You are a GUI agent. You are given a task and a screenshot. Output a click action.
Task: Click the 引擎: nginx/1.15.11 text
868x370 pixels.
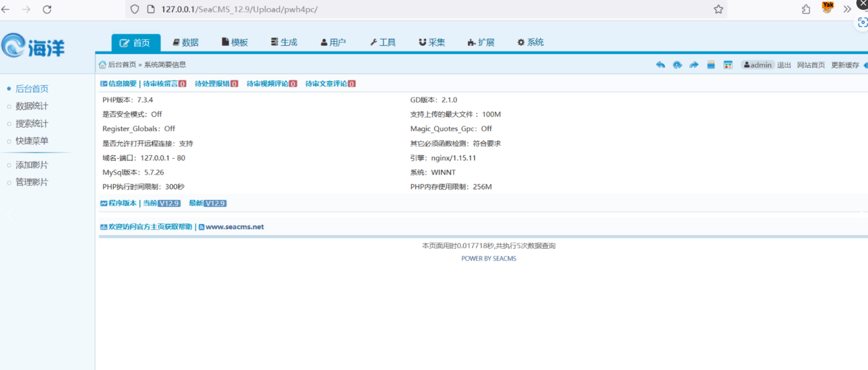click(x=443, y=158)
